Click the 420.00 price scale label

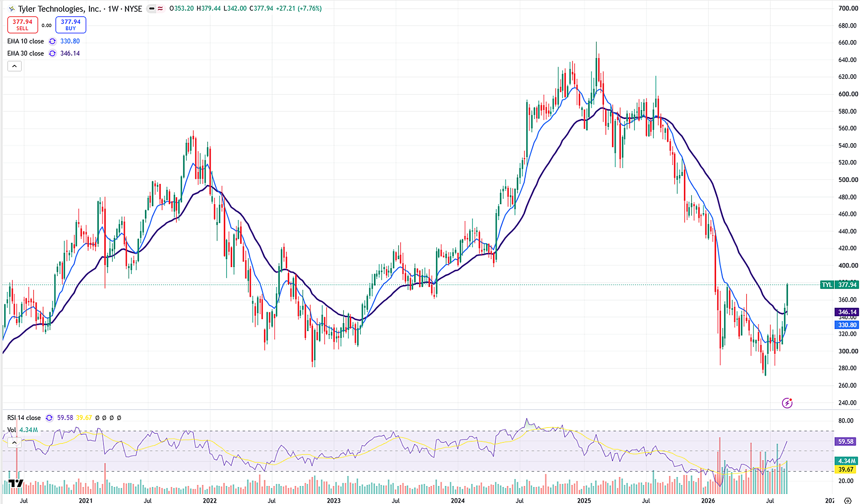[847, 248]
